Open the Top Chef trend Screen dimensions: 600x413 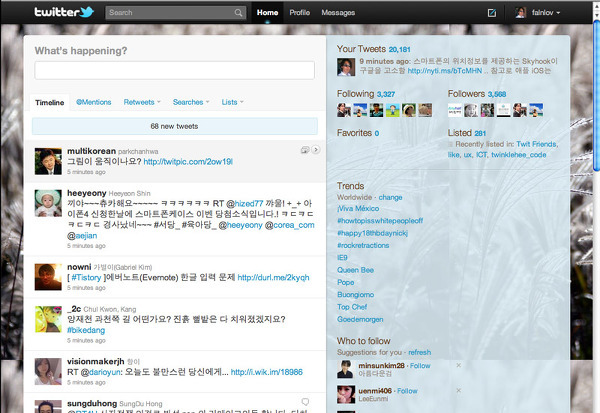pyautogui.click(x=352, y=307)
